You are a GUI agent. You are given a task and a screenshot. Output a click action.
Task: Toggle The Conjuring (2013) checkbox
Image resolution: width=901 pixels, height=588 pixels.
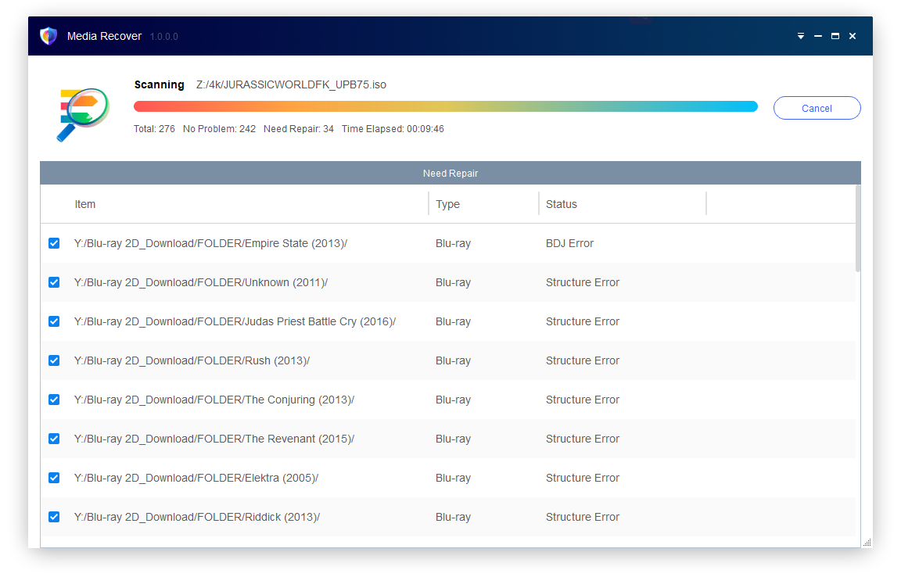point(54,400)
